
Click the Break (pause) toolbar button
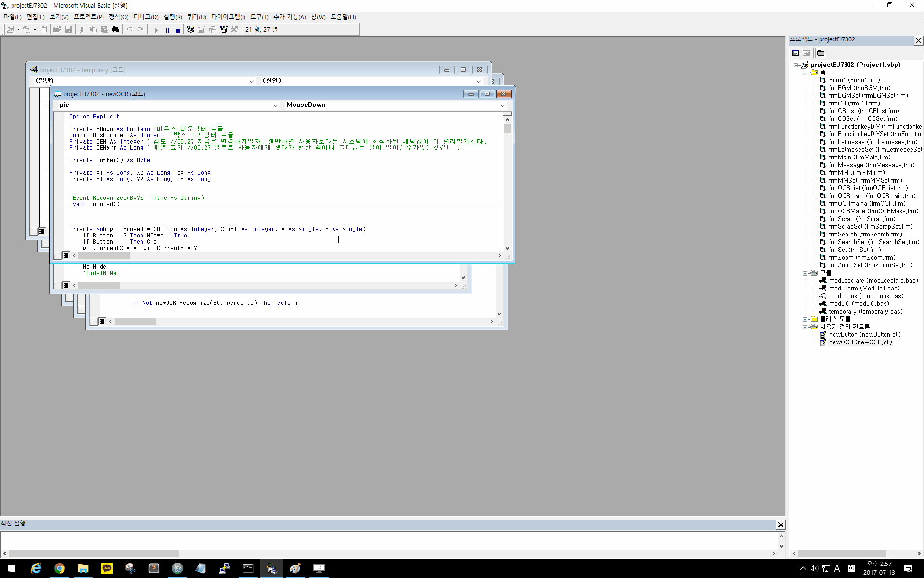point(167,30)
